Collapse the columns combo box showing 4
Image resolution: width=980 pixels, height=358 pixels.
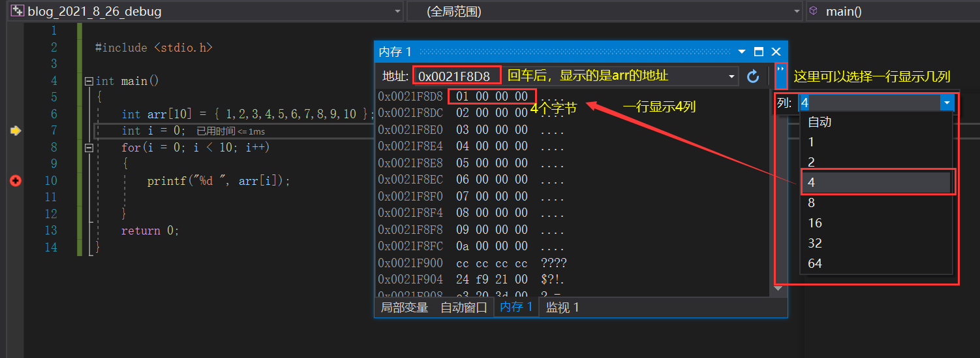[x=947, y=103]
